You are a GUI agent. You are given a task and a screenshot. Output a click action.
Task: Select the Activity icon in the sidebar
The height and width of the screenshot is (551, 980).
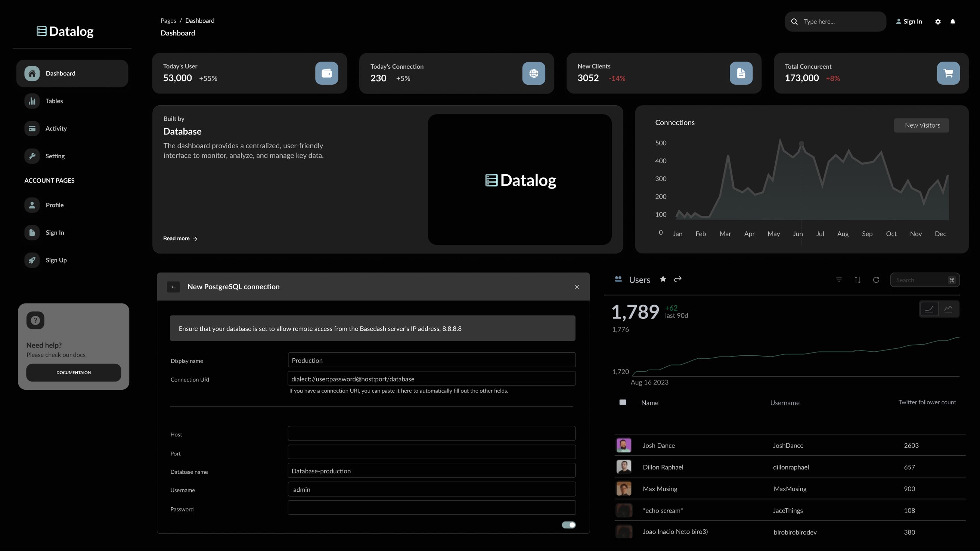32,128
